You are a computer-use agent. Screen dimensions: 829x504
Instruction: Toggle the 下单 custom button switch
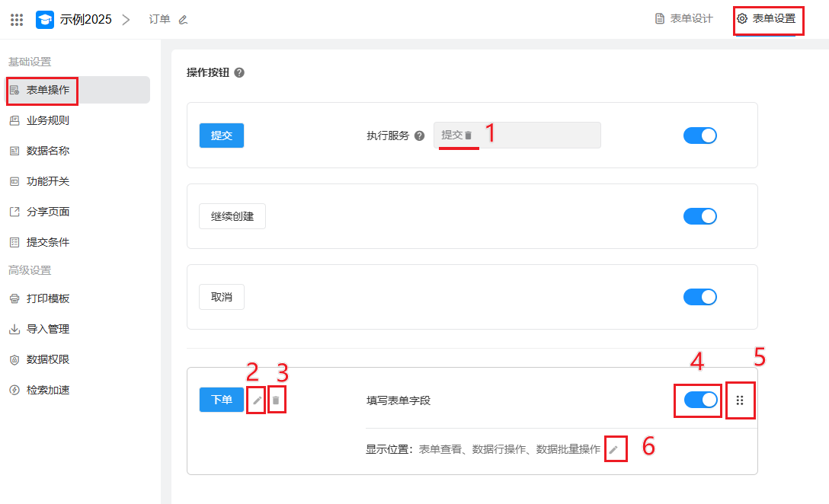[x=700, y=400]
